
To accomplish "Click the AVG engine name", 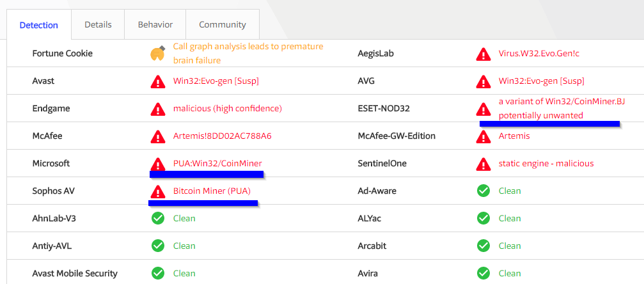I will tap(366, 81).
